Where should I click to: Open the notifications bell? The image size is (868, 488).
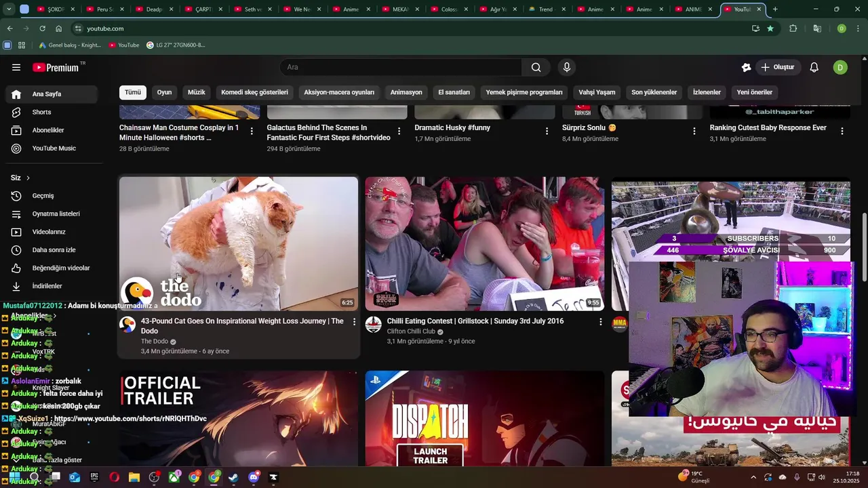(814, 67)
